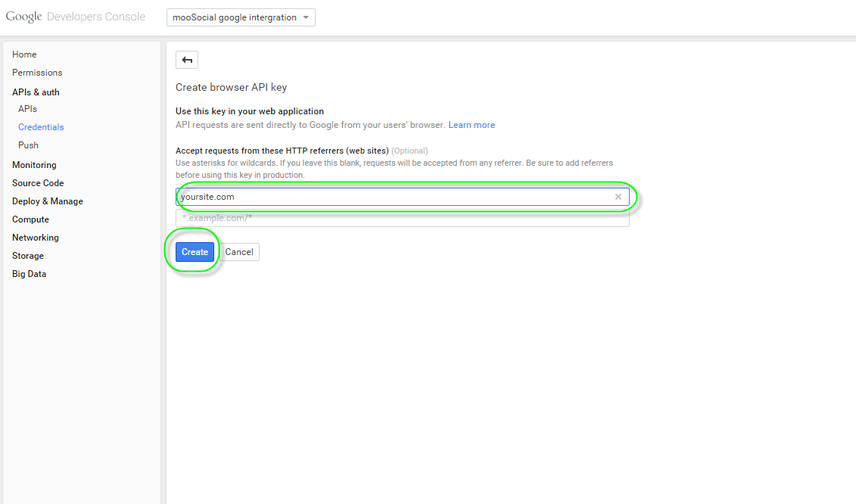Open the Big Data section
The image size is (856, 504).
tap(29, 274)
